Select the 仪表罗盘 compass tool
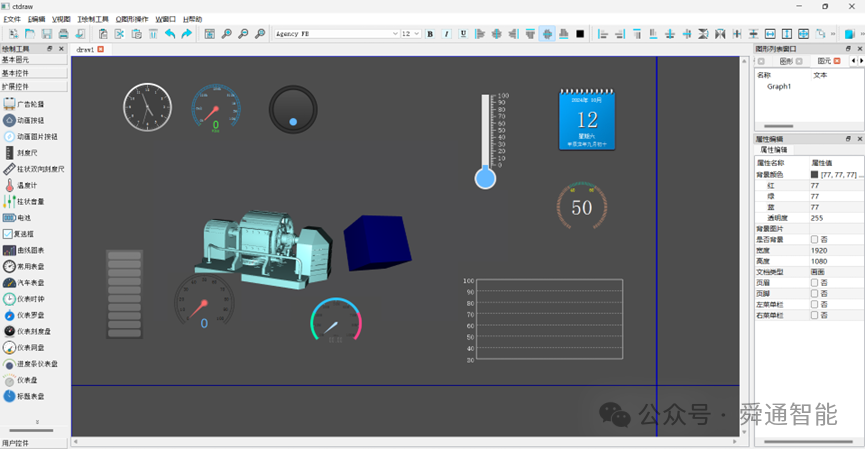 click(24, 315)
